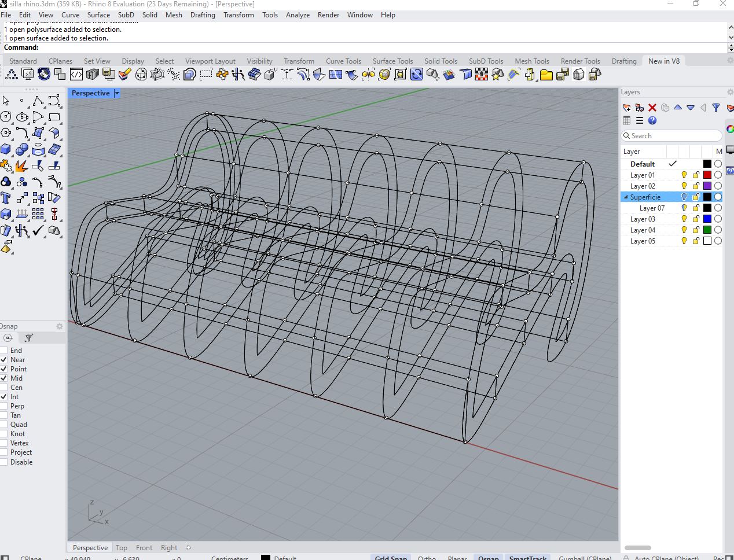Click the Grid Snap button in status bar
734x560 pixels.
click(x=391, y=557)
